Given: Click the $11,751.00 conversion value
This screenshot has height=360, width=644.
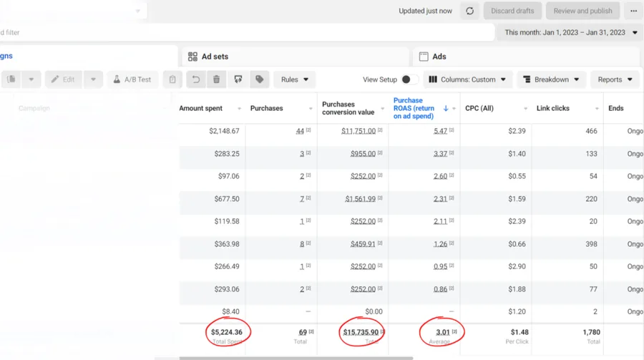Looking at the screenshot, I should click(358, 131).
